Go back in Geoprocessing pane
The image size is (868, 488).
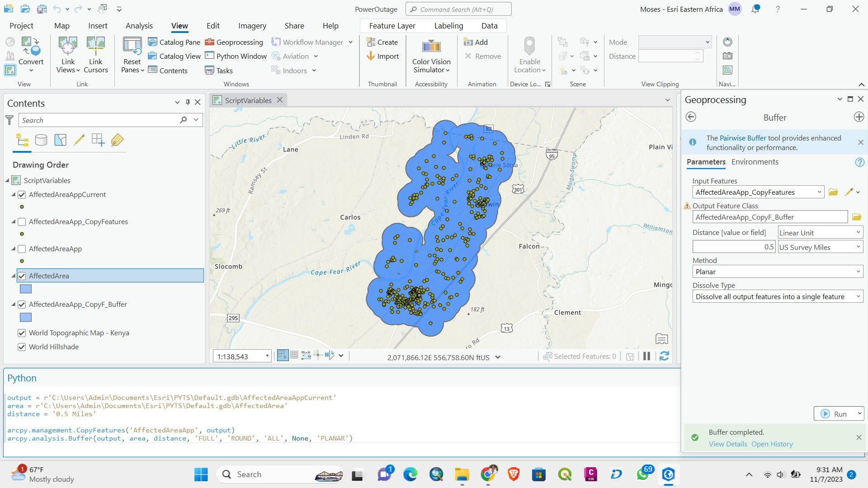point(691,117)
